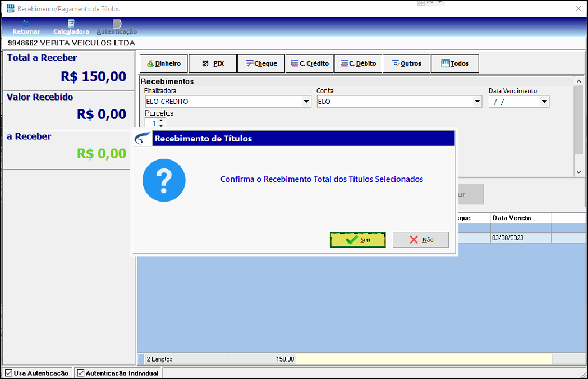This screenshot has width=588, height=379.
Task: Click the 9948662 VERITA VEICULOS LTDA text
Action: coord(72,43)
